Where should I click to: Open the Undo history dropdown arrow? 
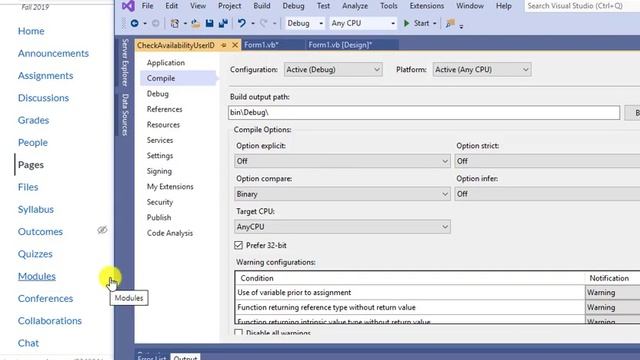tap(253, 24)
